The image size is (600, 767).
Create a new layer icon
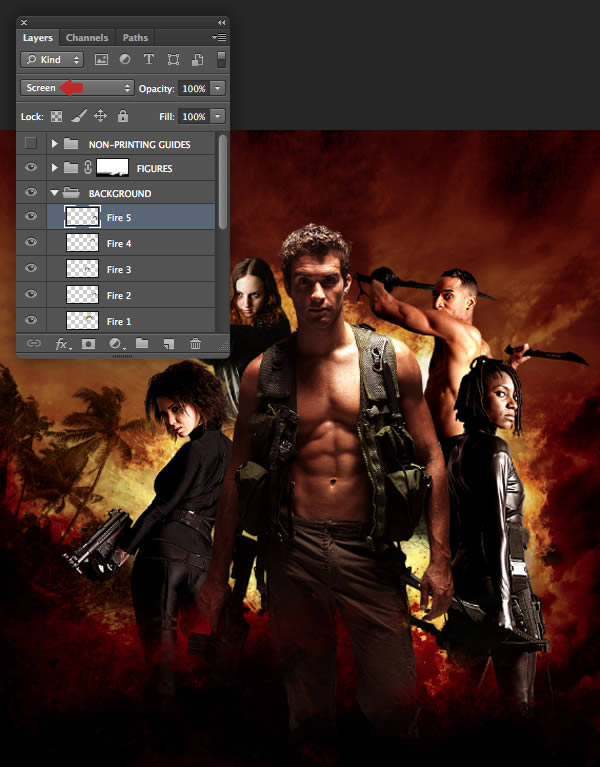click(x=169, y=344)
